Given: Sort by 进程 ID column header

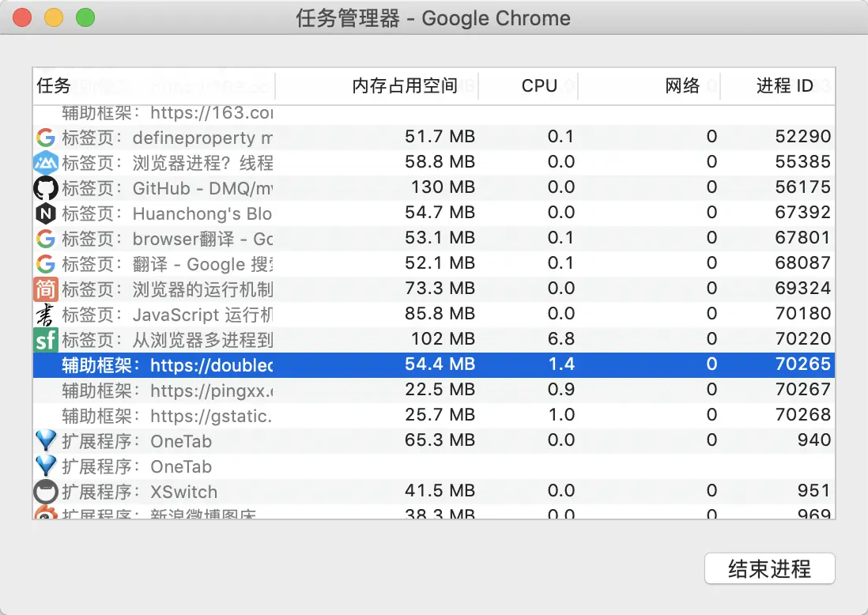Looking at the screenshot, I should coord(784,86).
